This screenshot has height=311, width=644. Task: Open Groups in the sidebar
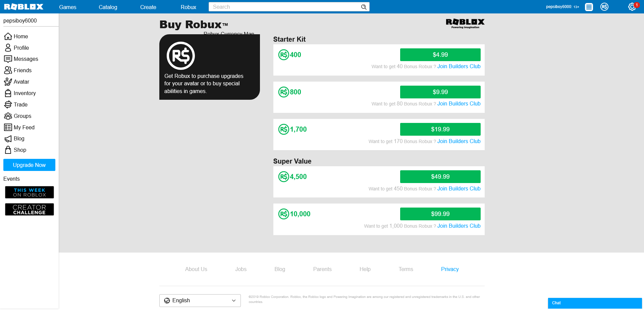point(22,116)
